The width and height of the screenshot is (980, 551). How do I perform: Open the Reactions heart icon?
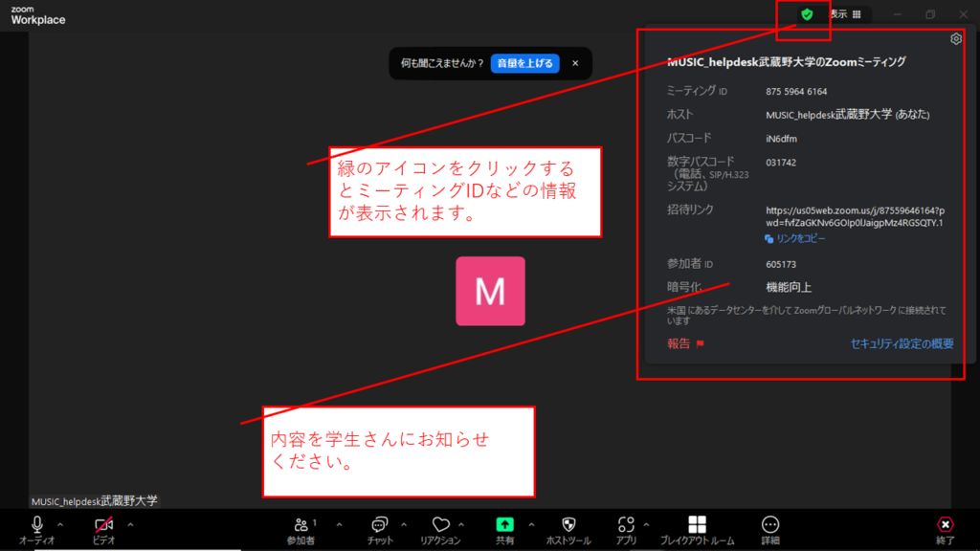click(440, 524)
